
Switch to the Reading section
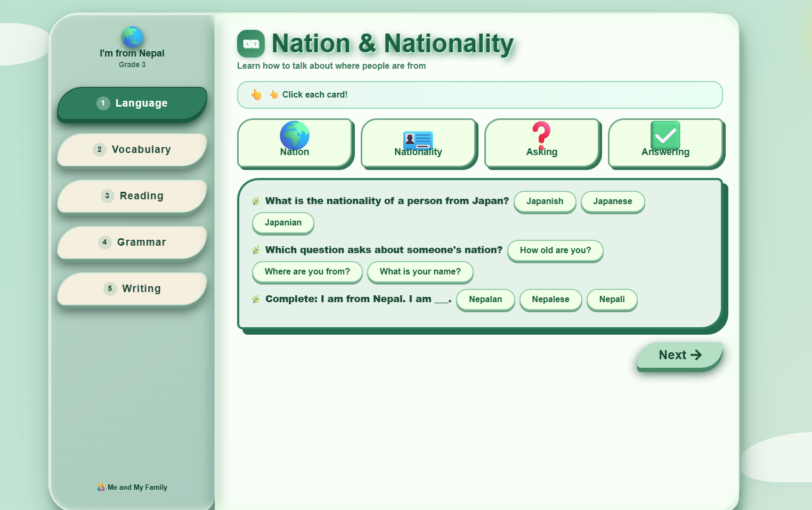[132, 196]
